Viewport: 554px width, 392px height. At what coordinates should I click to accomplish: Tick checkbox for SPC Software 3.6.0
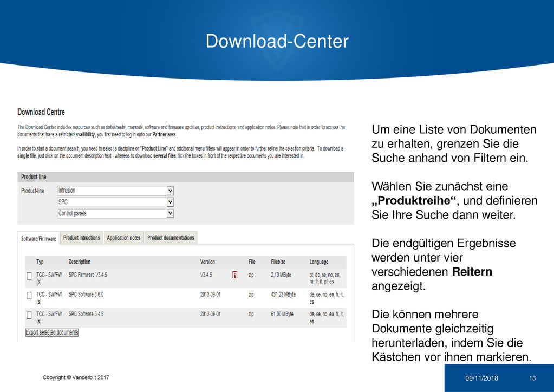coord(29,296)
